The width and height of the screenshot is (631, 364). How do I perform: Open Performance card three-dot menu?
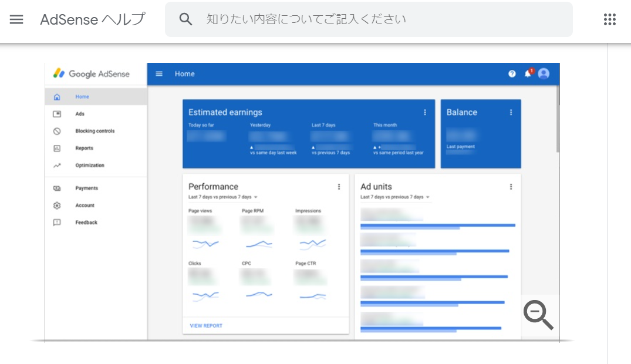[339, 187]
